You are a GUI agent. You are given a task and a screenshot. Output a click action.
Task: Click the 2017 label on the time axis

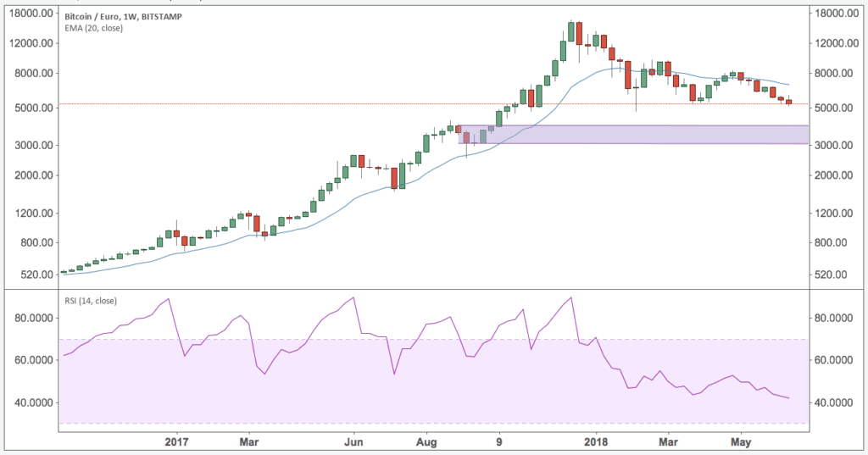(x=176, y=441)
